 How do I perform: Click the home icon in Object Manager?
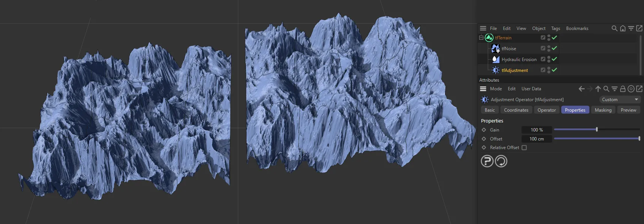(623, 28)
